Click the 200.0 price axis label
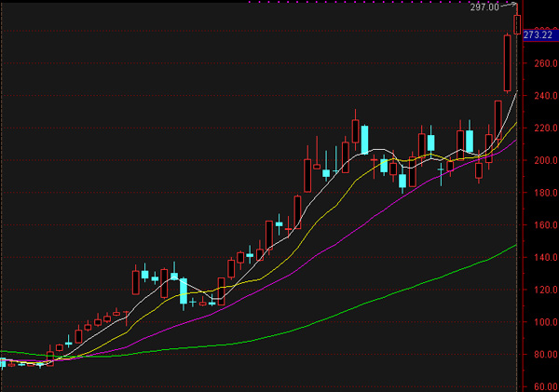Screen dimensions: 559x392 (546, 160)
